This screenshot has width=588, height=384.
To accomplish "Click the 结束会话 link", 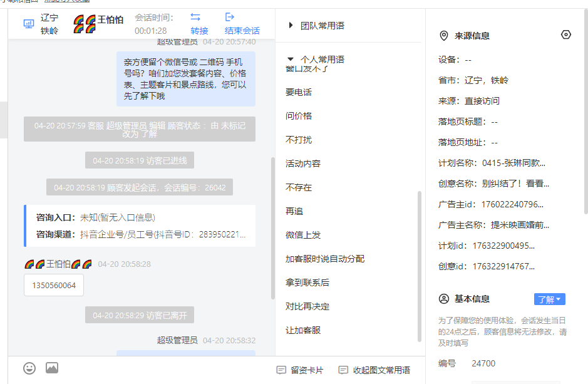I will 242,31.
